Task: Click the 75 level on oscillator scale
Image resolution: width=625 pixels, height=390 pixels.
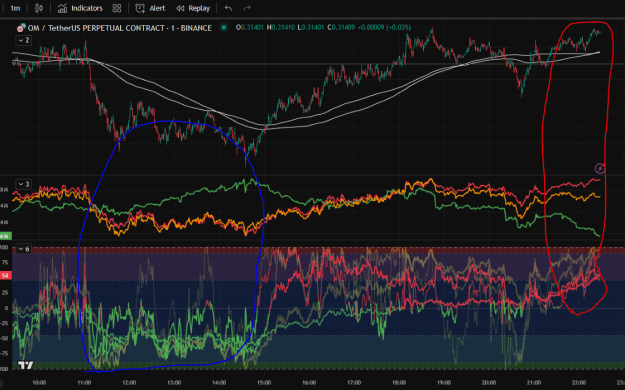Action: pyautogui.click(x=5, y=262)
